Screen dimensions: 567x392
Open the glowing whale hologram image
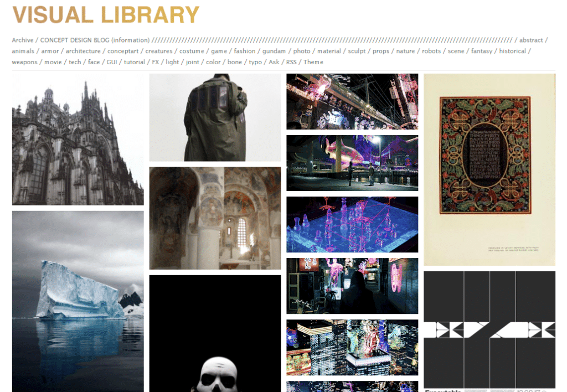coord(352,163)
